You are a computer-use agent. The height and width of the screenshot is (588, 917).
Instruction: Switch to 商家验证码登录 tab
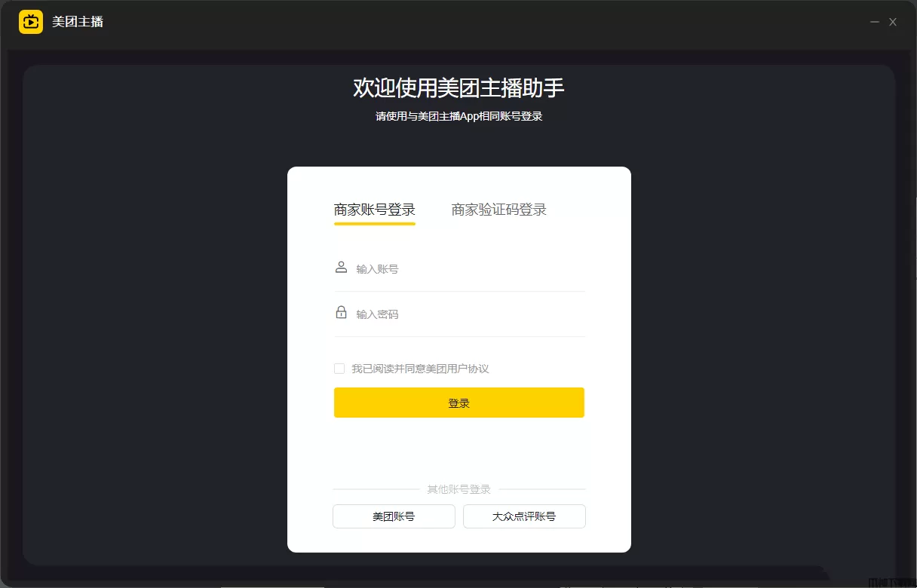point(498,210)
